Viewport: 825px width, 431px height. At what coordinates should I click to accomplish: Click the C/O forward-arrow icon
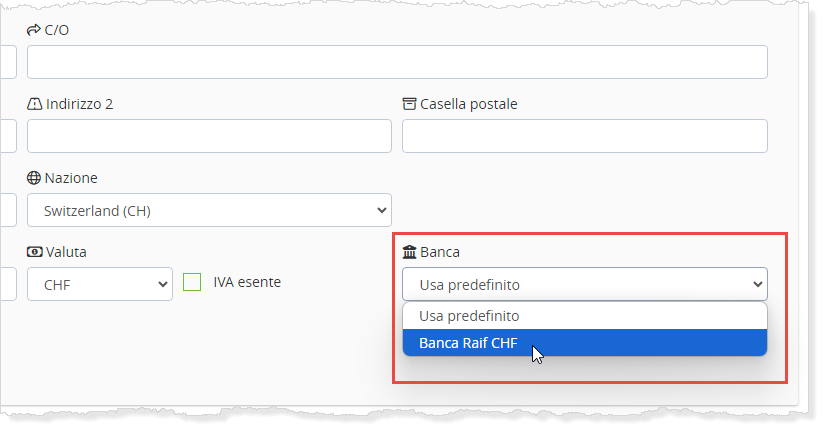point(34,30)
